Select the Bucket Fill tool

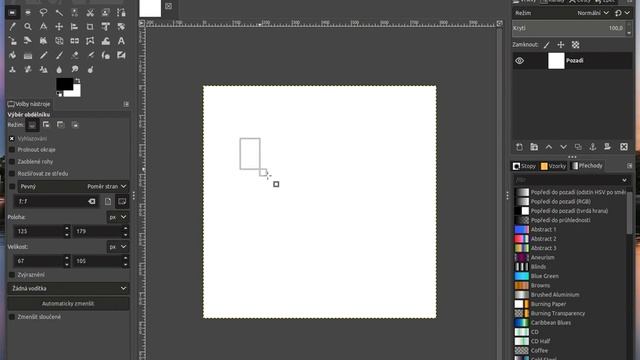tap(12, 55)
